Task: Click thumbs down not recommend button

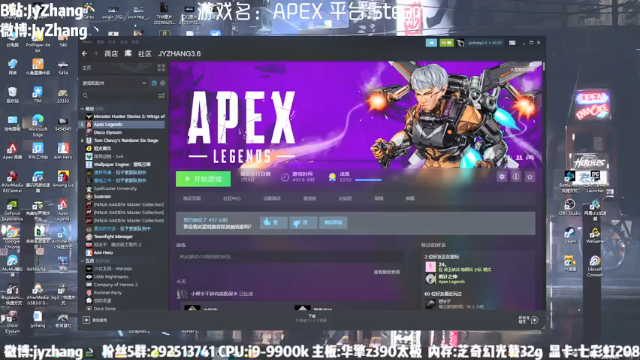Action: click(303, 222)
